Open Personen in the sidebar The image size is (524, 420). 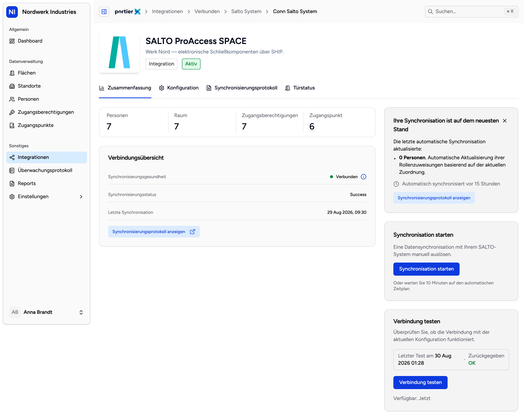[46, 99]
